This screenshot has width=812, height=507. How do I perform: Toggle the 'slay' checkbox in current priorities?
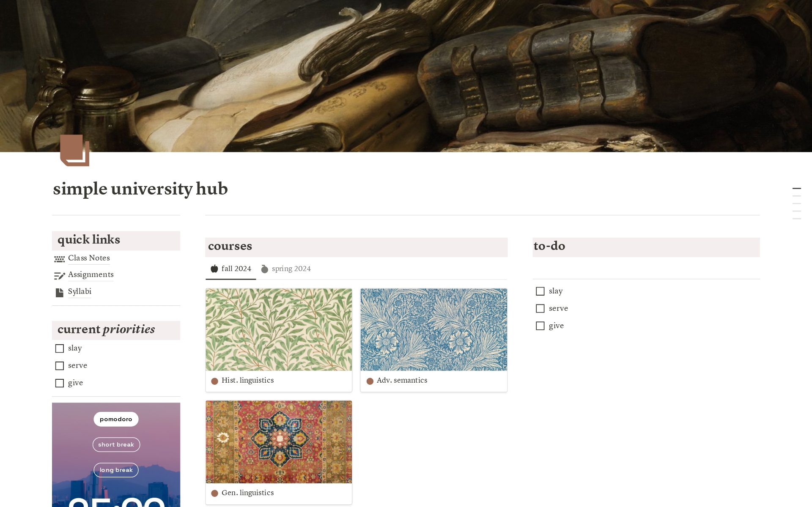tap(59, 349)
